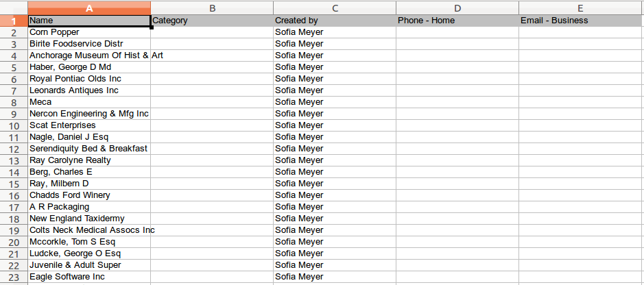Click the Name header cell
The image size is (644, 285).
tap(89, 21)
